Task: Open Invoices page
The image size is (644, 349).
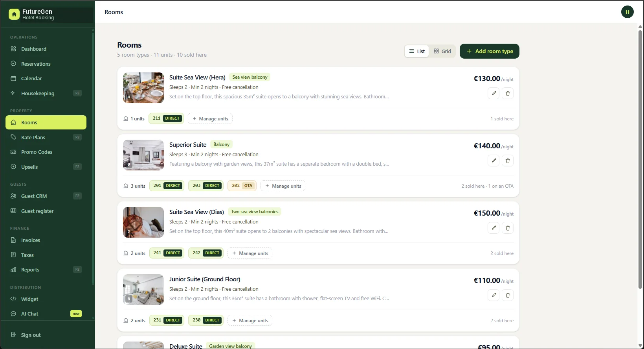Action: point(46,240)
